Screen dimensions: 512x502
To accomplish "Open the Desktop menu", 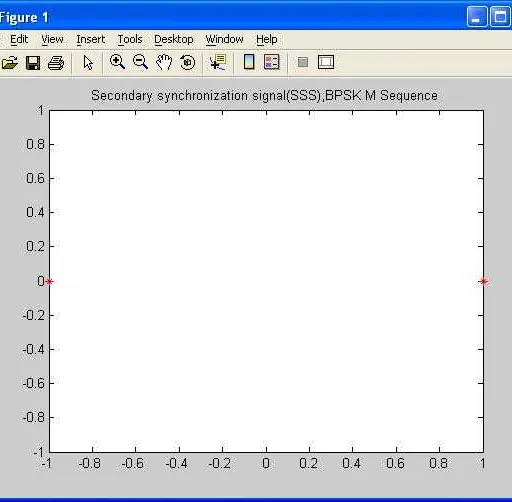I will [174, 39].
